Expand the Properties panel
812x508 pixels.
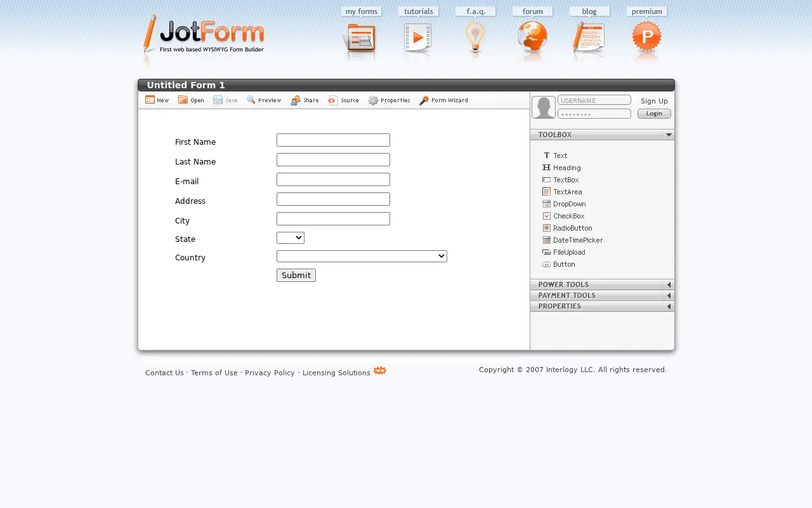669,306
